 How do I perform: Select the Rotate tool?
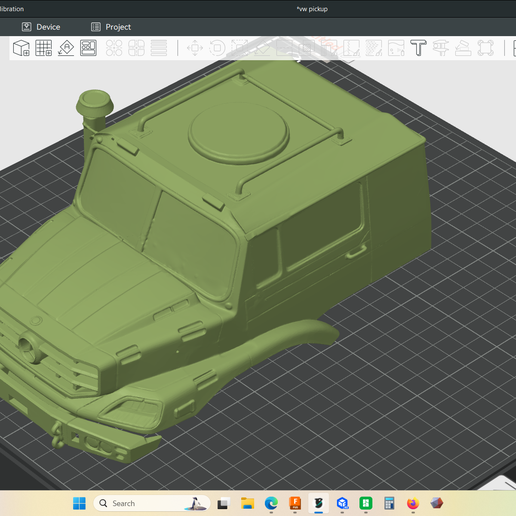217,48
